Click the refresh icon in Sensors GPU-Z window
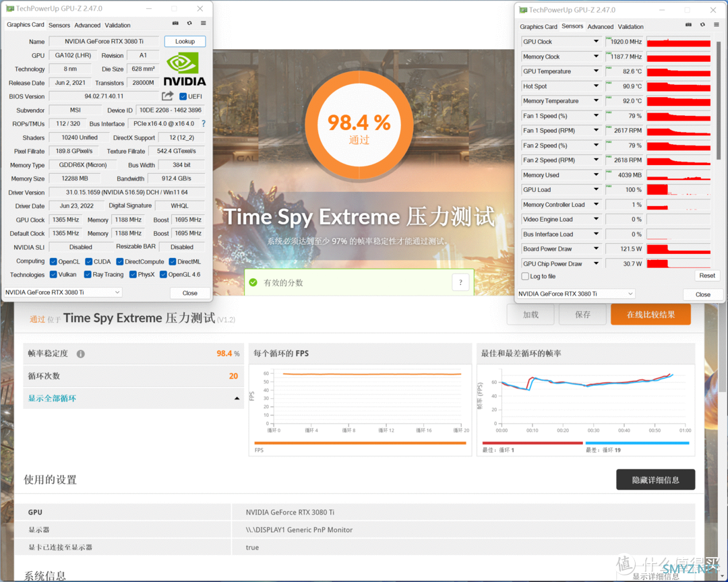This screenshot has height=582, width=728. 702,25
